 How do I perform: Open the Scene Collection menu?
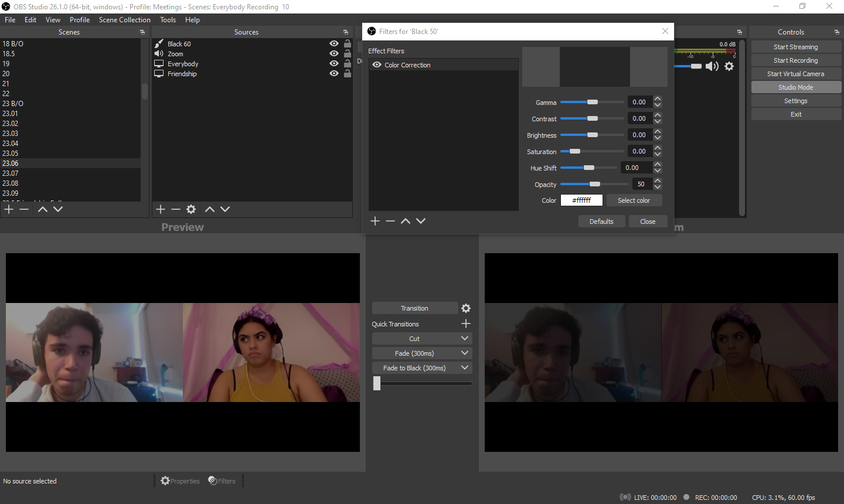click(125, 19)
